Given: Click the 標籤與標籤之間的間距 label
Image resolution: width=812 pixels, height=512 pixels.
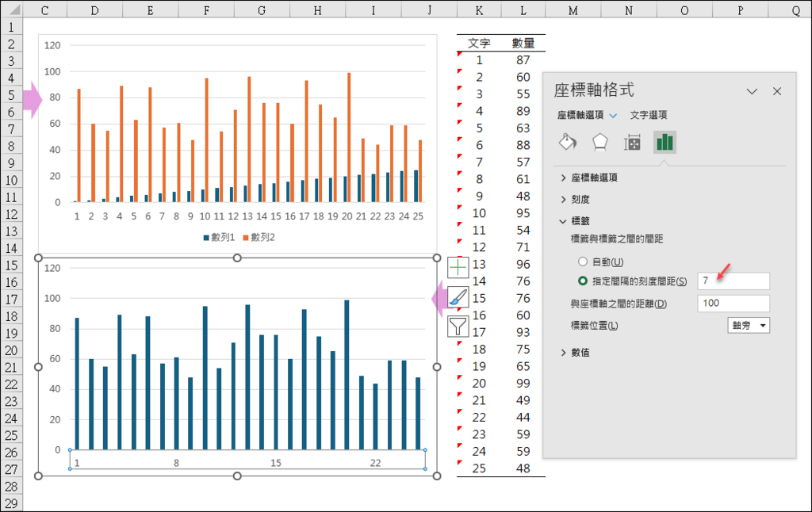Looking at the screenshot, I should pyautogui.click(x=617, y=239).
